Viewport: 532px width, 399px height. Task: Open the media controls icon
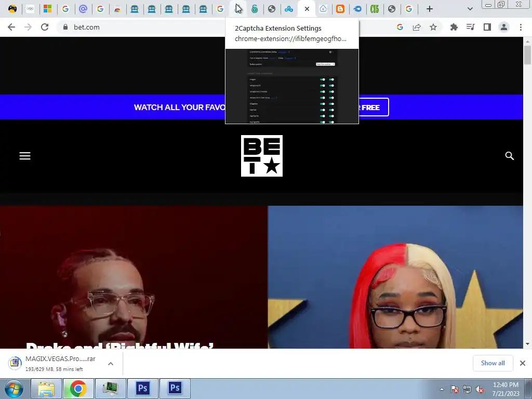coord(470,27)
